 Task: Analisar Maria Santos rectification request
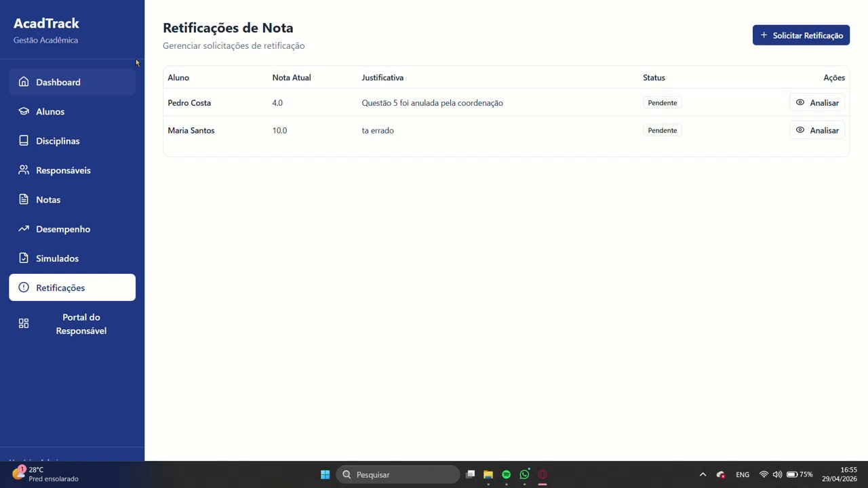(x=817, y=130)
